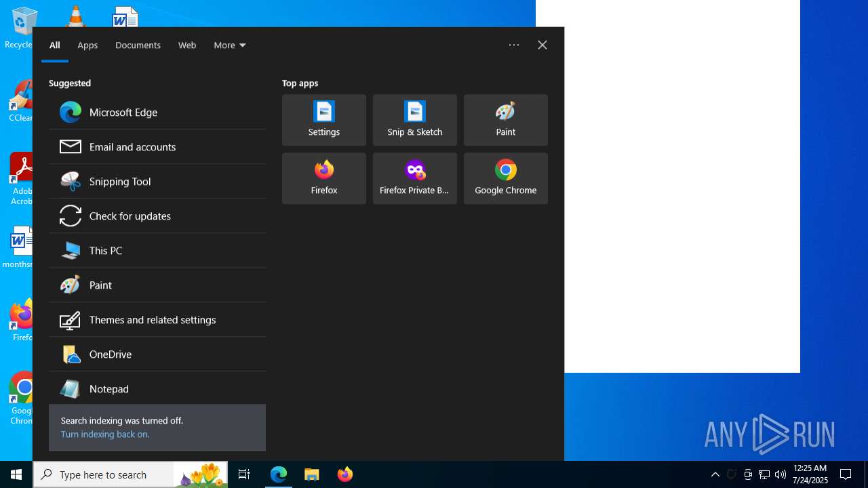Viewport: 868px width, 488px height.
Task: Click the search highlights flower image
Action: pos(201,474)
